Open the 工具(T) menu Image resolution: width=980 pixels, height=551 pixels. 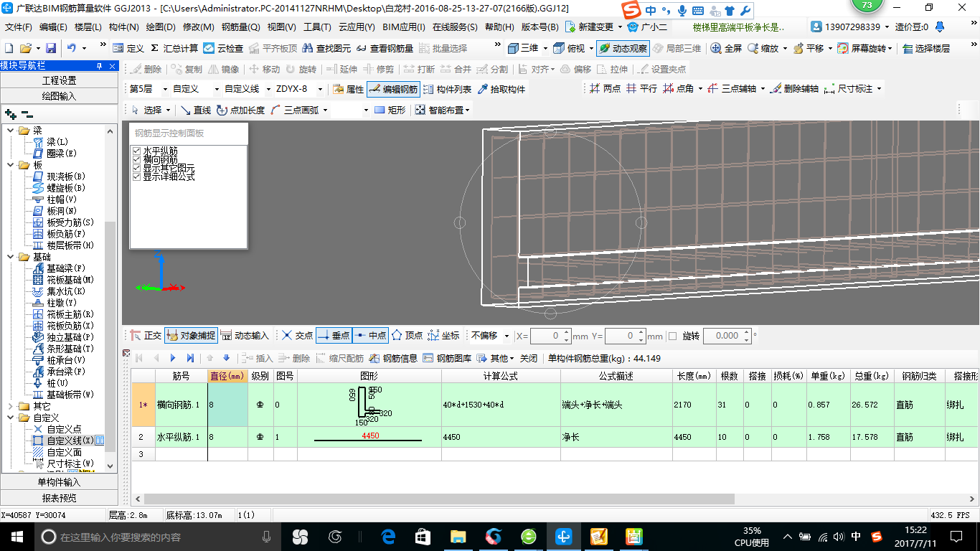(317, 27)
